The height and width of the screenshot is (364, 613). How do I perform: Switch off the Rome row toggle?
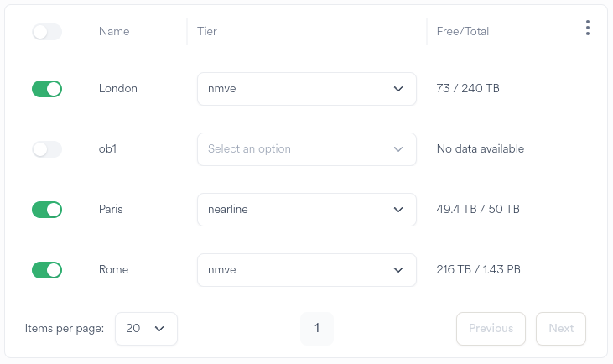tap(47, 270)
